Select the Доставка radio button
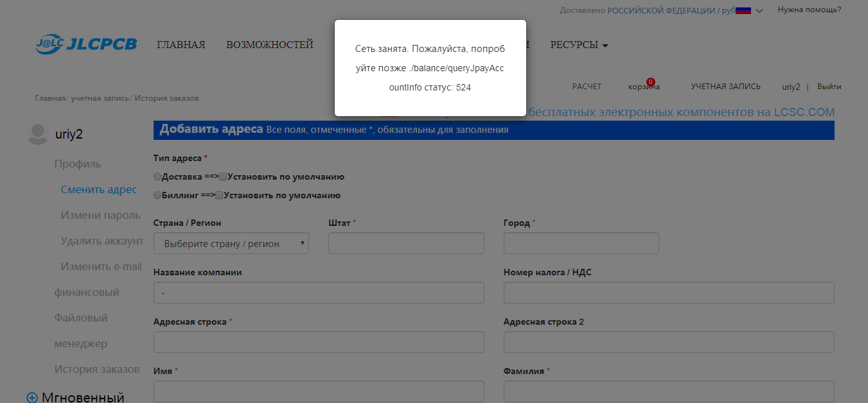The height and width of the screenshot is (403, 868). point(157,176)
